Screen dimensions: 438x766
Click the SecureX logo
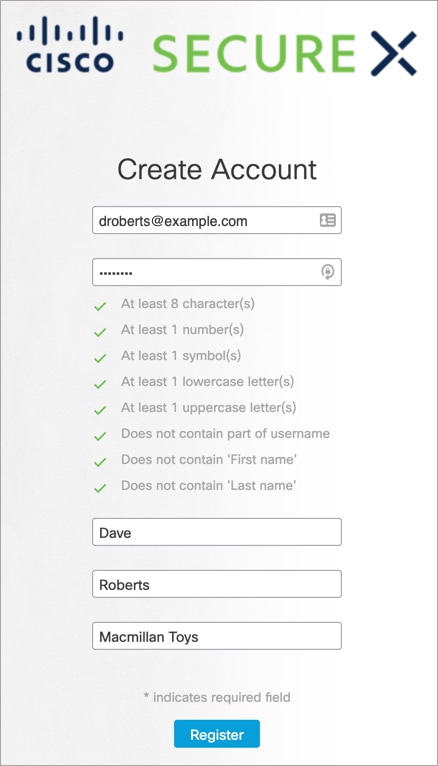pos(285,53)
